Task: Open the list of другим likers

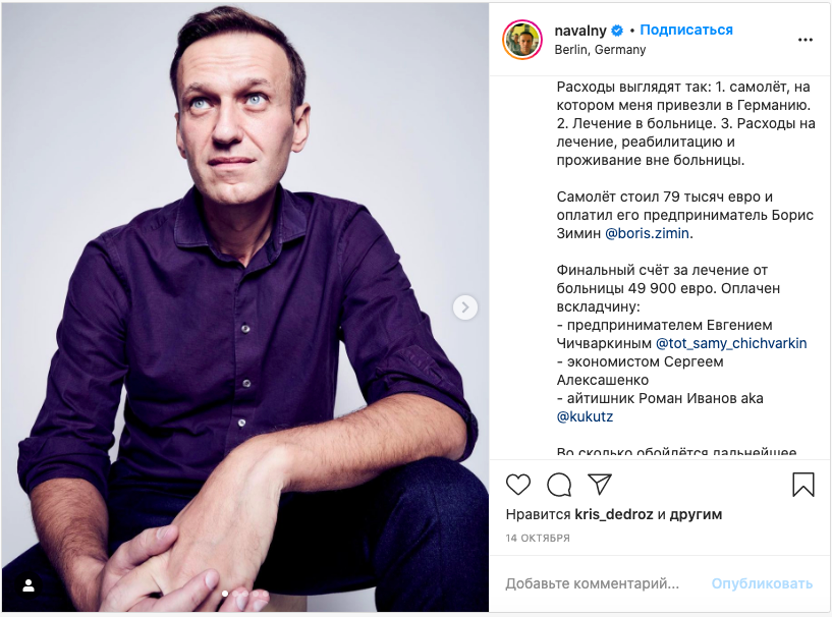Action: pyautogui.click(x=696, y=514)
